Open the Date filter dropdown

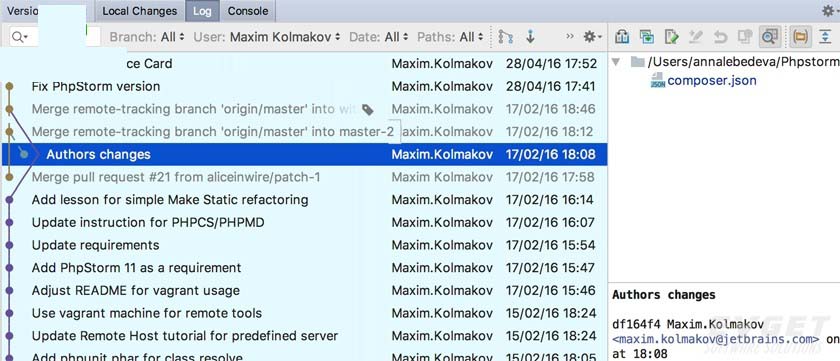(x=379, y=37)
